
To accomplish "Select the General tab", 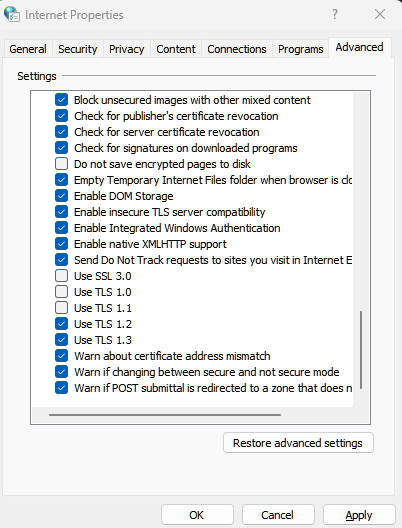I will pyautogui.click(x=28, y=49).
